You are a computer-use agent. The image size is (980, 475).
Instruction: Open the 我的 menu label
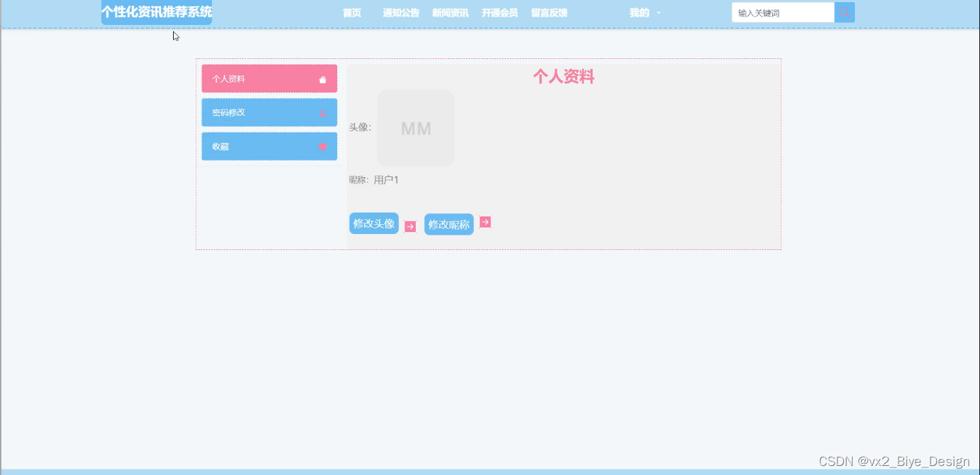click(639, 13)
